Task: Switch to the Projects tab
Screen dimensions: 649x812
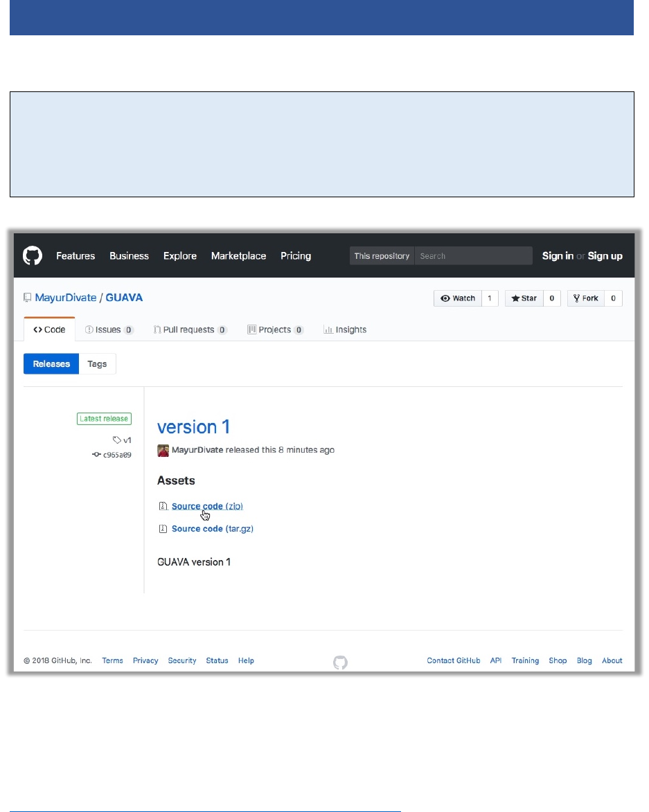Action: tap(275, 330)
